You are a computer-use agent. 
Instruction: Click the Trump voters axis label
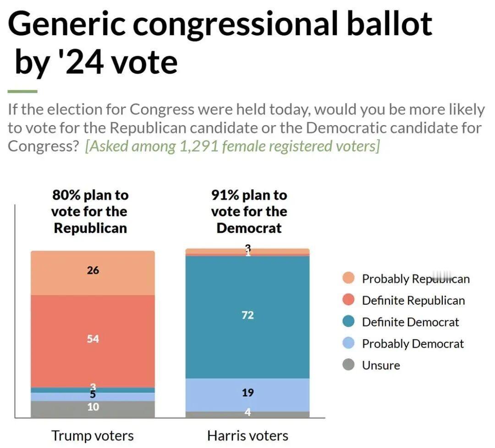[x=93, y=436]
